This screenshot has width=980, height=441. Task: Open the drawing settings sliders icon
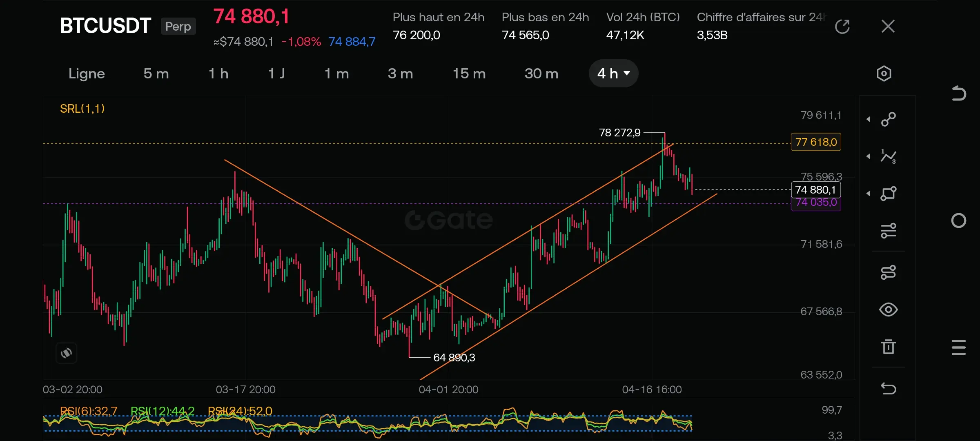point(889,231)
